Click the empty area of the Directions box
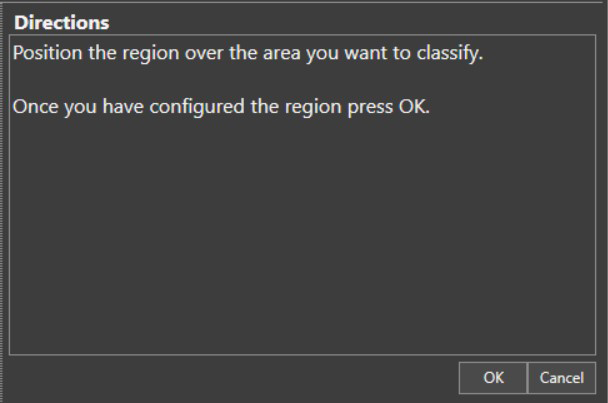Image resolution: width=608 pixels, height=403 pixels. pos(300,240)
